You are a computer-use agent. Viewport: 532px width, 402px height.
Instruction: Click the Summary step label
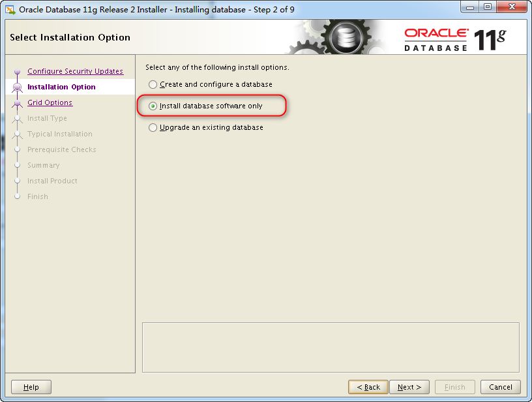pyautogui.click(x=44, y=165)
